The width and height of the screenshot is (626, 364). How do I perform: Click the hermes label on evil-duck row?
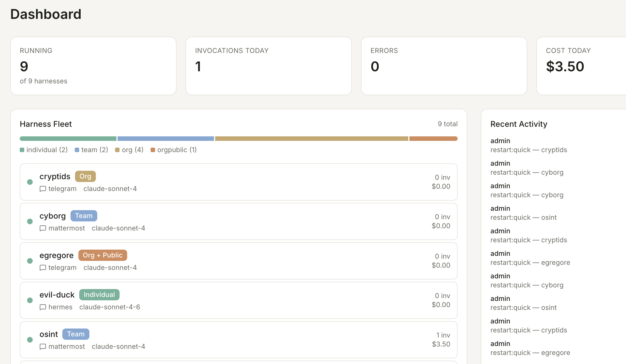click(60, 307)
